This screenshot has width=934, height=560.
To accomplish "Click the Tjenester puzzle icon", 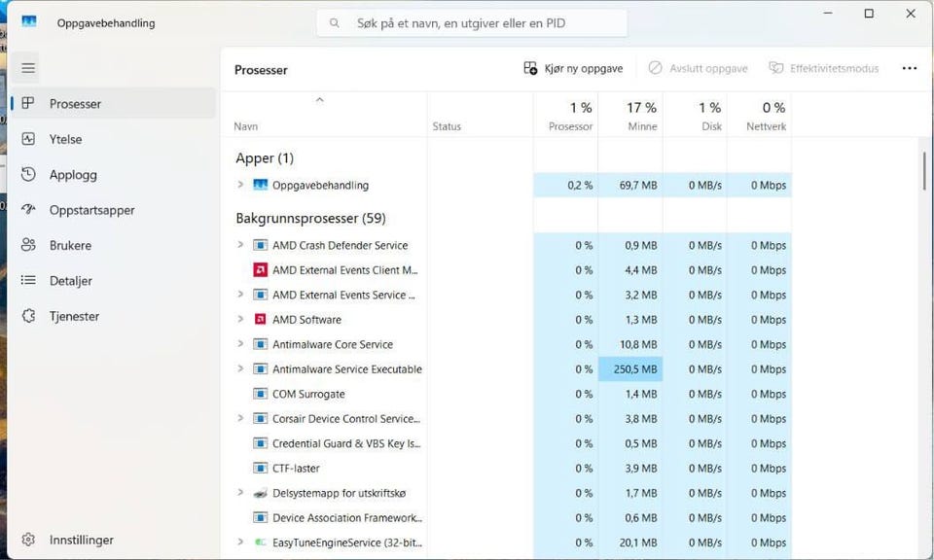I will tap(28, 315).
